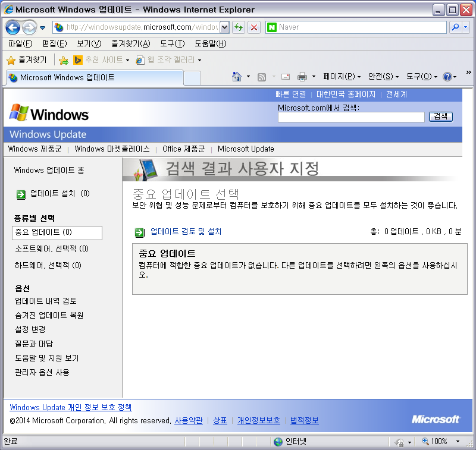Select the Microsoft Windows 업데이트 tab
The width and height of the screenshot is (476, 450).
click(95, 78)
